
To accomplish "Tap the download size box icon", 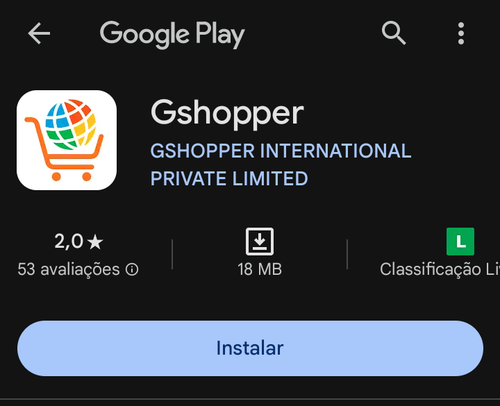I will (260, 242).
